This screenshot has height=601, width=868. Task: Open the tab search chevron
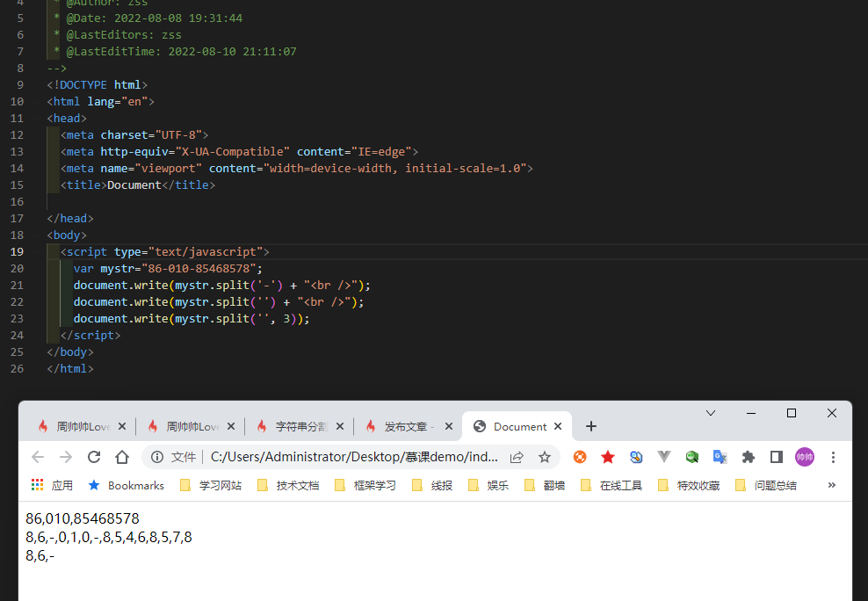[x=711, y=413]
